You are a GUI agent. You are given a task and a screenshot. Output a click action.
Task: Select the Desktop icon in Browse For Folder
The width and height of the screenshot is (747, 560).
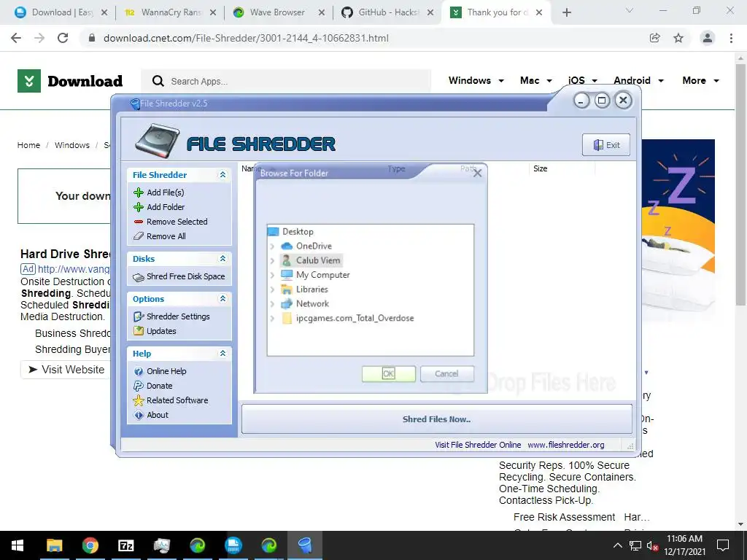point(273,232)
